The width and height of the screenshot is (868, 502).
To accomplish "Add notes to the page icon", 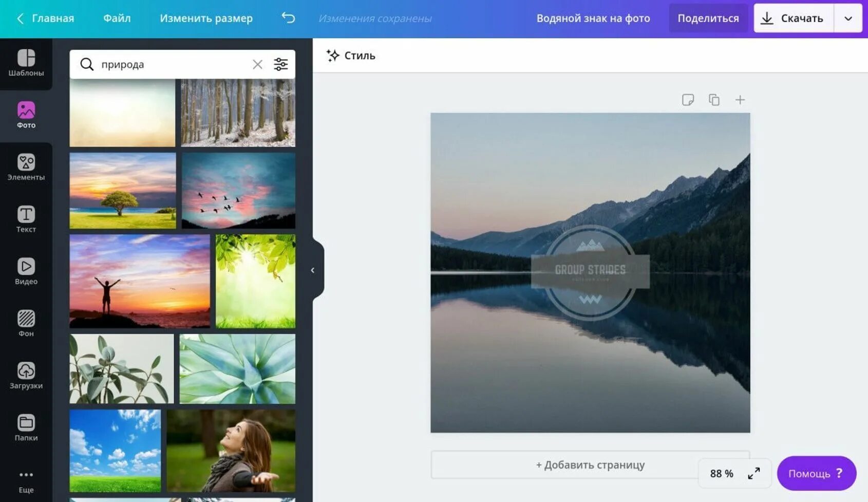I will click(x=688, y=100).
